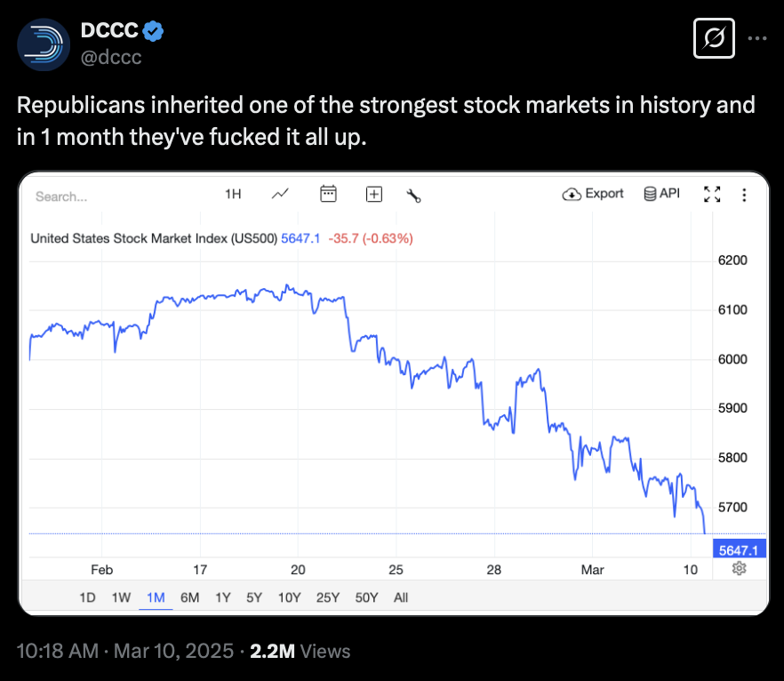The height and width of the screenshot is (681, 784).
Task: Select the All time range
Action: coord(401,597)
